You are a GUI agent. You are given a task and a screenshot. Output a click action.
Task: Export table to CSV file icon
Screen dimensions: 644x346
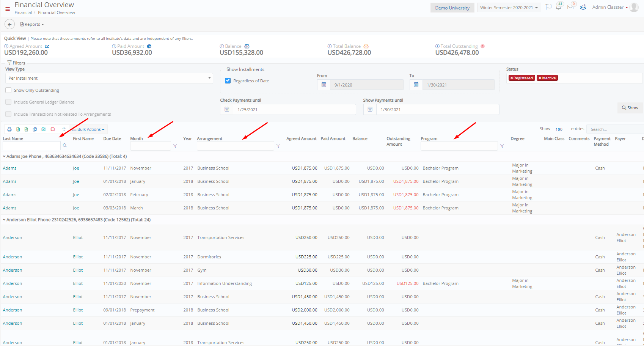[x=26, y=129]
